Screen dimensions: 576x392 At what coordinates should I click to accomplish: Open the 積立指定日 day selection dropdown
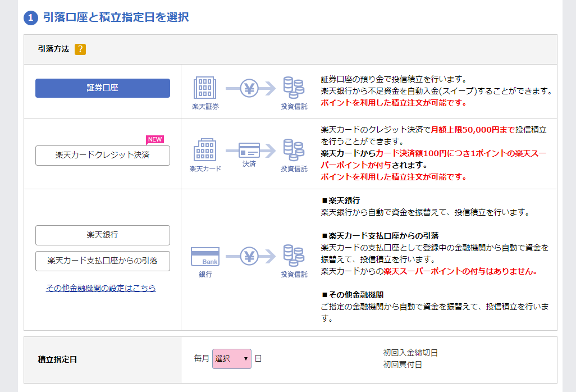(232, 359)
